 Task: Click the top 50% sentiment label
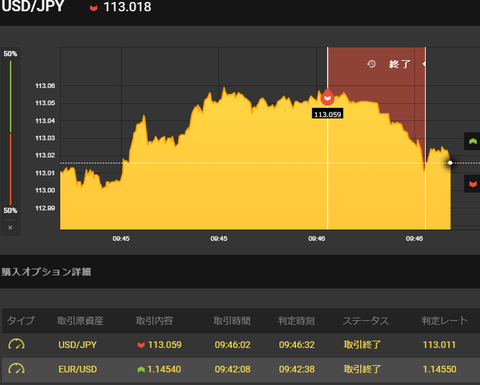[10, 54]
